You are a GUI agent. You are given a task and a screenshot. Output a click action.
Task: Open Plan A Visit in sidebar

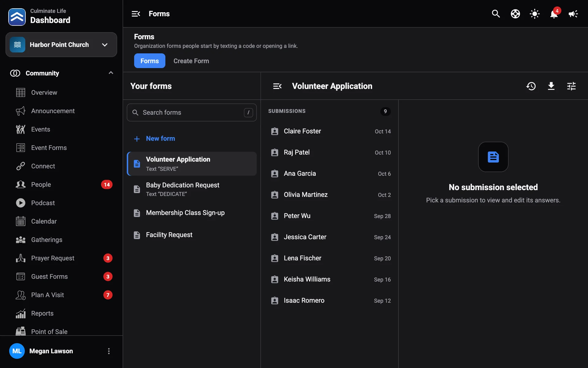click(61, 295)
